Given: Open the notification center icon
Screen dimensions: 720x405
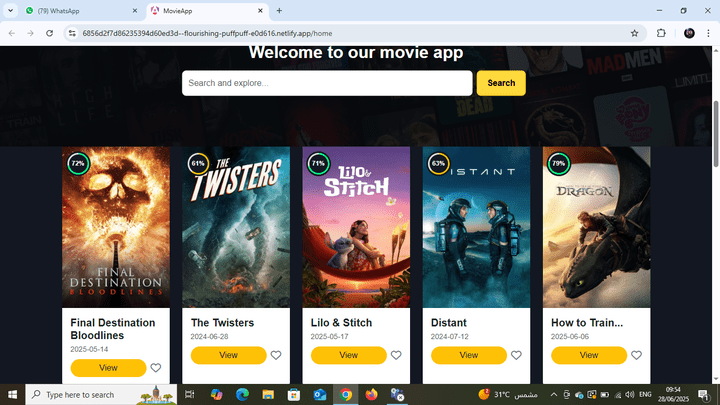Looking at the screenshot, I should (703, 394).
